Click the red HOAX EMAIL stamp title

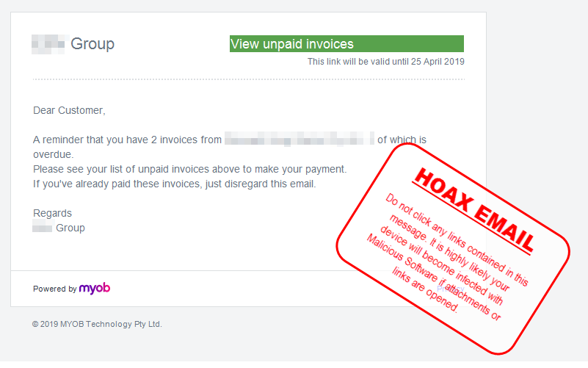coord(473,206)
